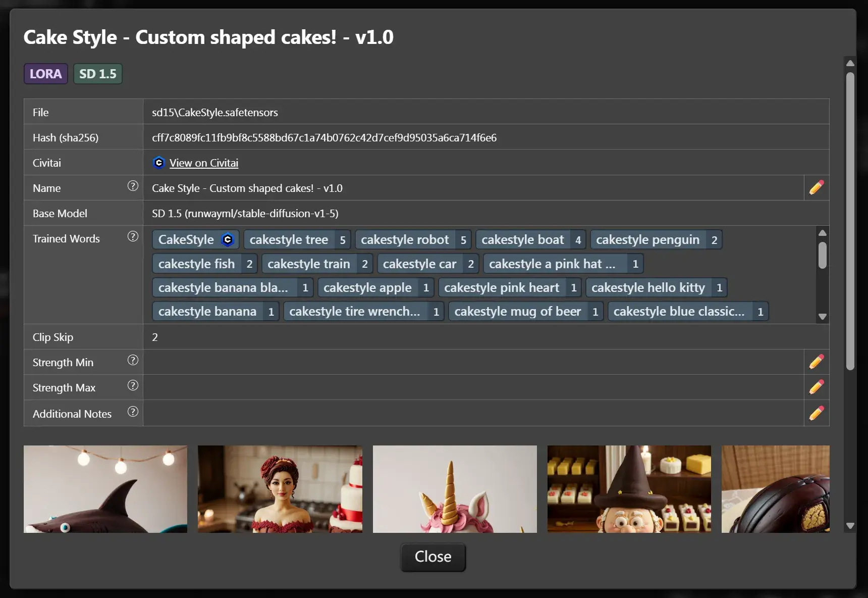Open the woman figurine cake thumbnail

[x=280, y=489]
